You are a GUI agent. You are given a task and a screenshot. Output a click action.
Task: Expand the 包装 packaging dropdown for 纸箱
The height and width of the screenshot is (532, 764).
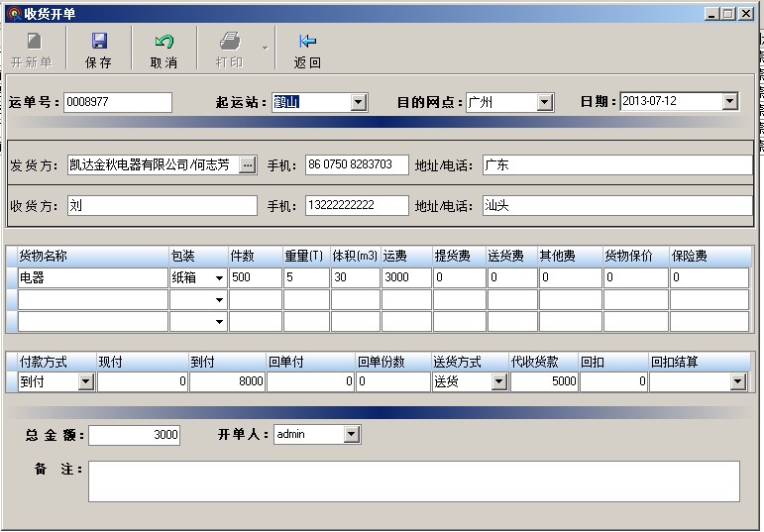click(219, 278)
